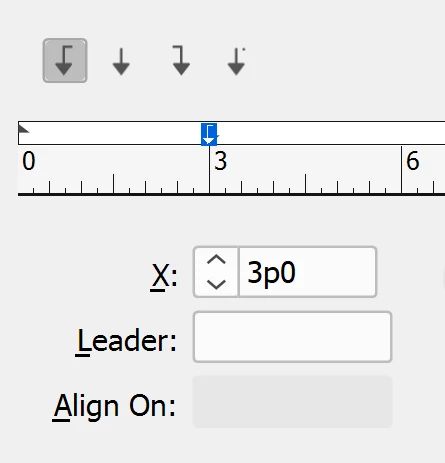Click the Align On: label text
The width and height of the screenshot is (445, 463).
(x=114, y=406)
